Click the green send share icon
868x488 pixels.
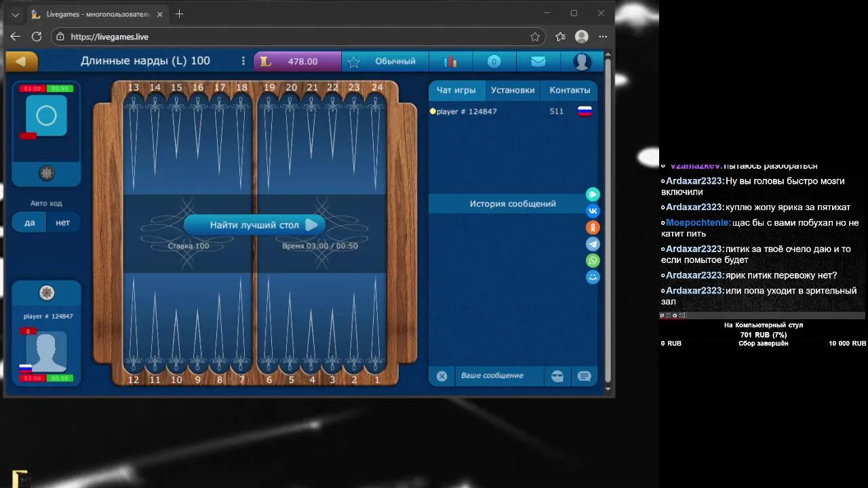click(x=593, y=195)
